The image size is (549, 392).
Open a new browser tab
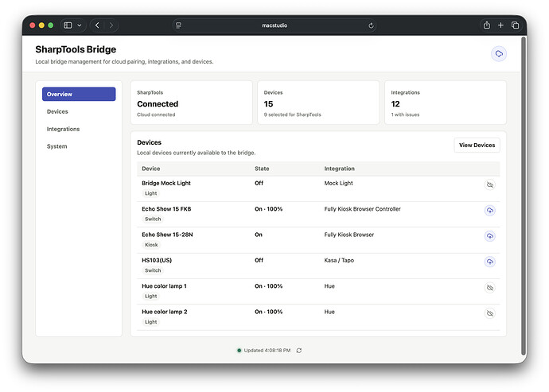500,25
